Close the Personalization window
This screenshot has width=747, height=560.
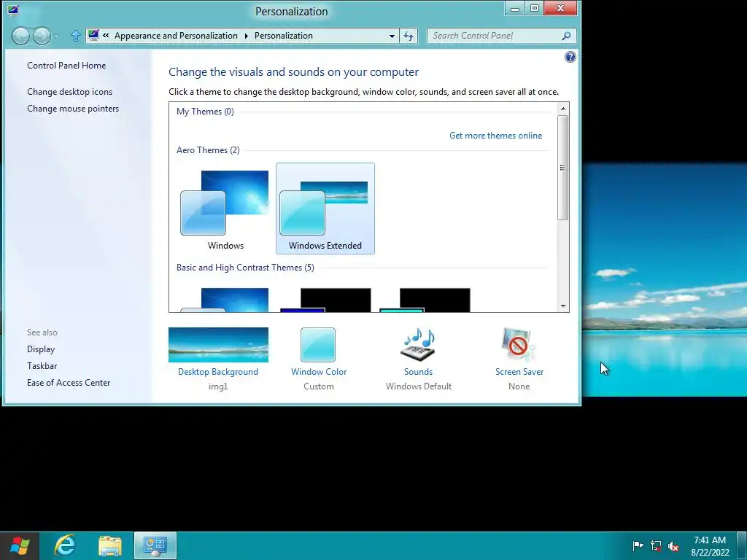point(560,9)
